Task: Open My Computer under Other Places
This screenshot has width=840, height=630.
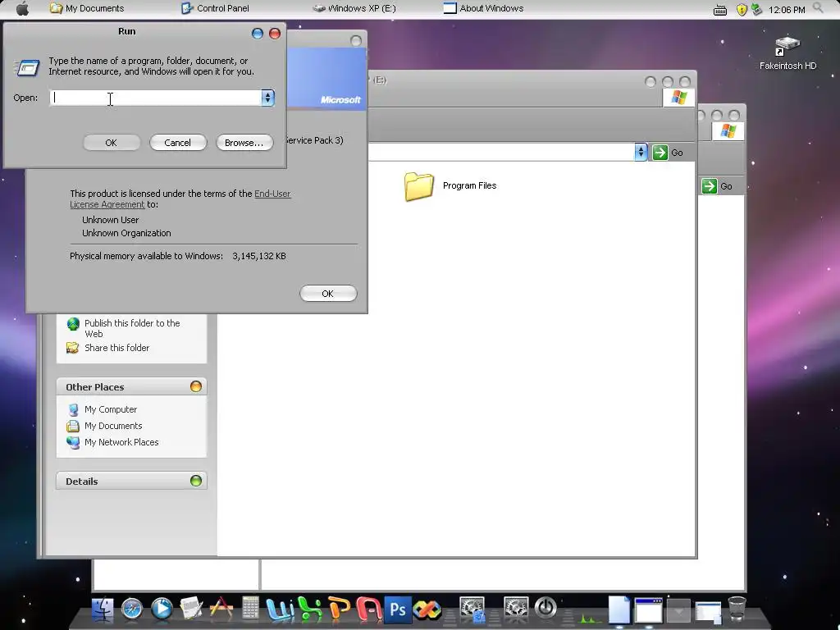Action: coord(102,409)
